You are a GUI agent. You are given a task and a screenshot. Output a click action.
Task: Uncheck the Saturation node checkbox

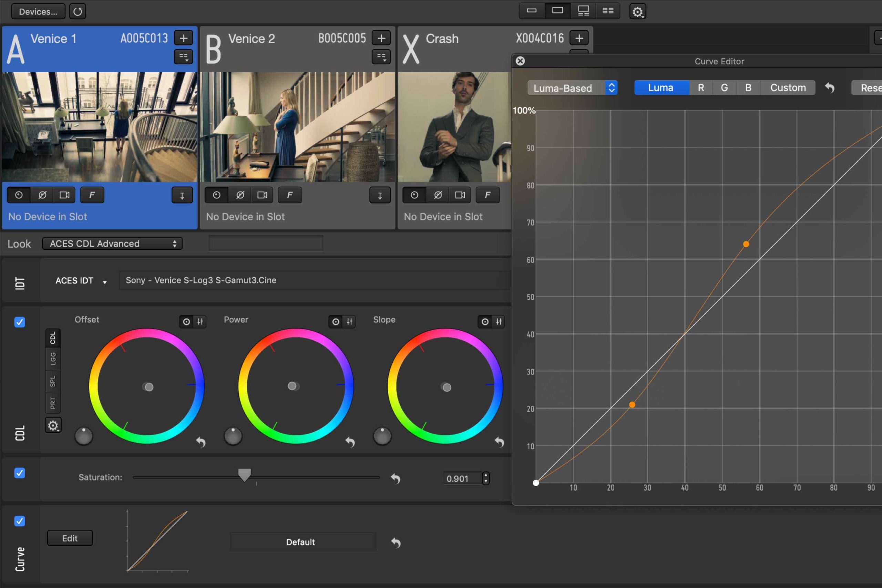pyautogui.click(x=20, y=473)
